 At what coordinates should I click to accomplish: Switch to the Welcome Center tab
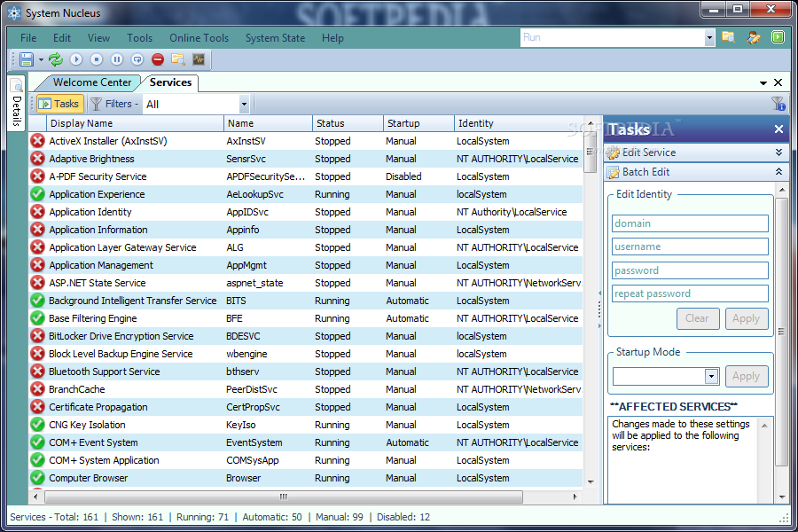[91, 82]
